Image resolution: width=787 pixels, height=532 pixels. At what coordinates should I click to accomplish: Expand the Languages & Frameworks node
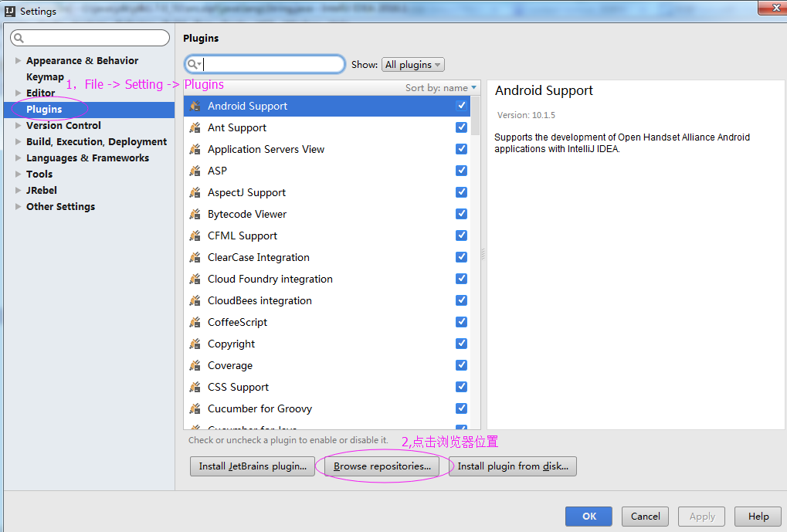click(x=18, y=158)
